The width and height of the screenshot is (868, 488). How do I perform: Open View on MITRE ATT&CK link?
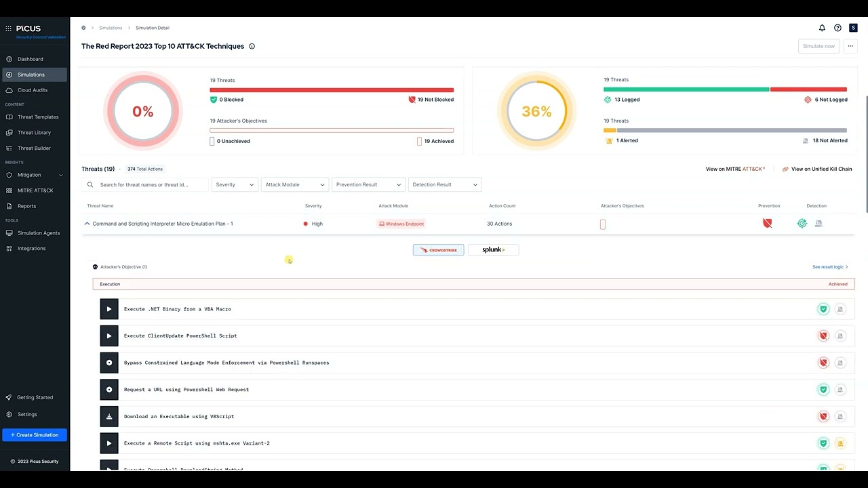click(x=735, y=169)
